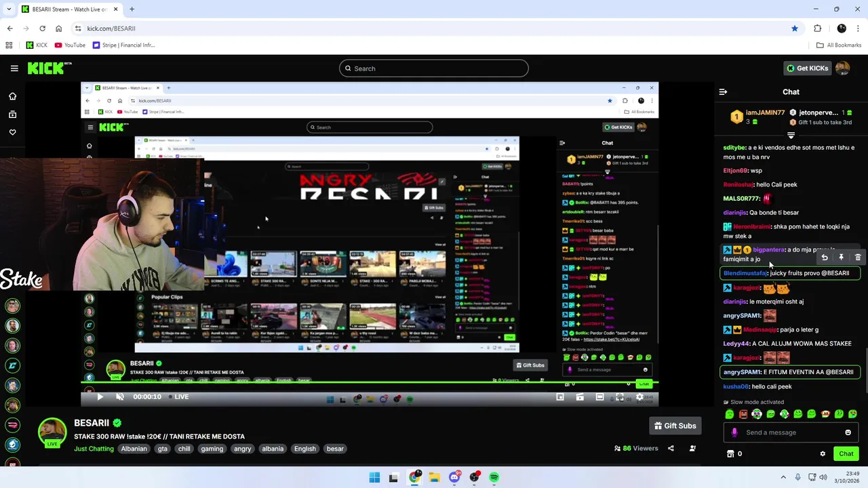The height and width of the screenshot is (488, 868).
Task: Play the stream video
Action: point(100,396)
